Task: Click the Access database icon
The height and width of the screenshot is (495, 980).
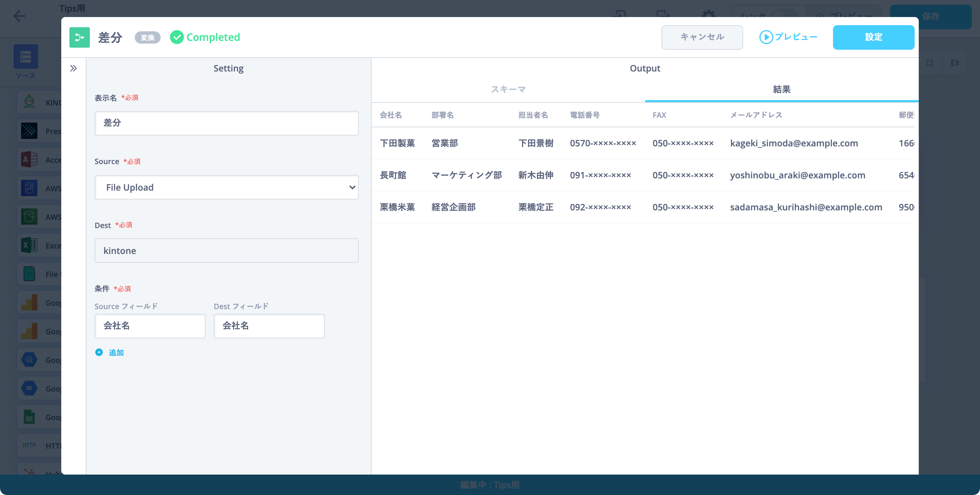Action: (29, 159)
